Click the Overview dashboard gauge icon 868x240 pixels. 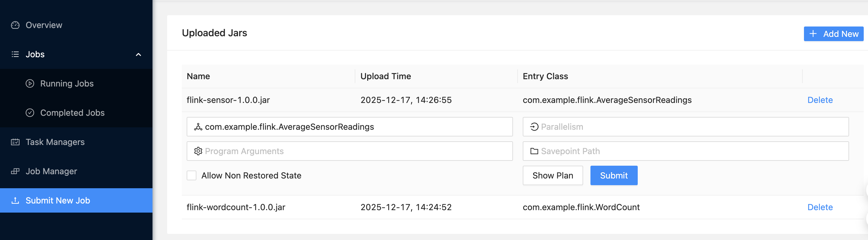point(15,25)
